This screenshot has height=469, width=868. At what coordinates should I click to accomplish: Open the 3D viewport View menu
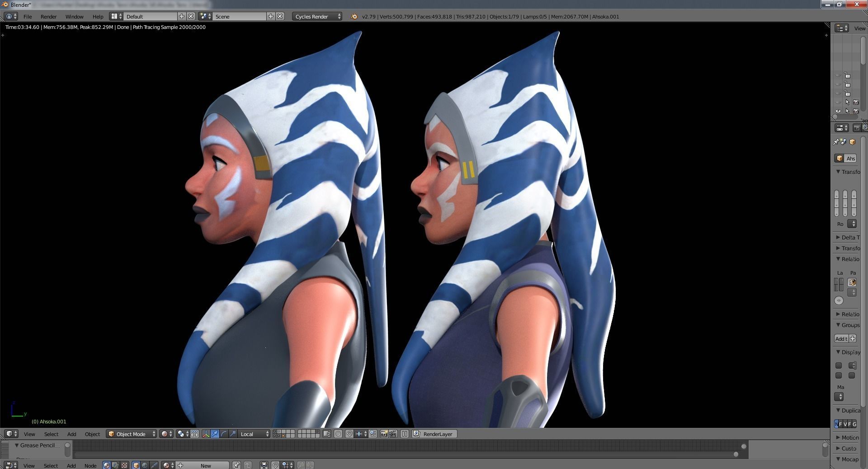coord(29,434)
